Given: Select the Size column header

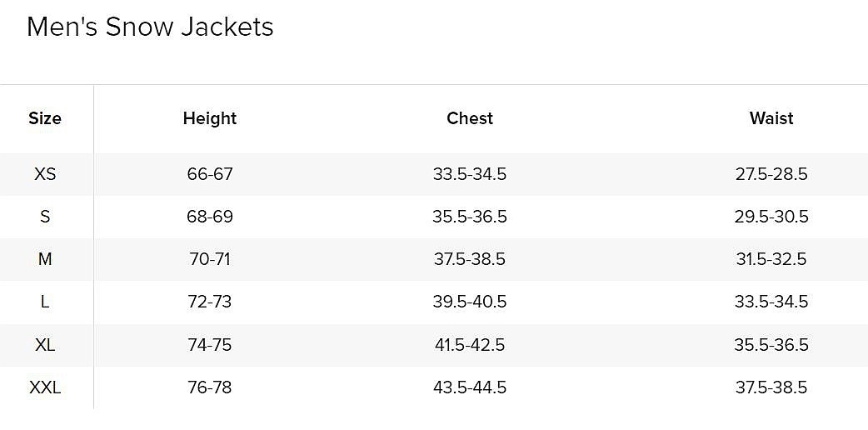Looking at the screenshot, I should pos(45,118).
